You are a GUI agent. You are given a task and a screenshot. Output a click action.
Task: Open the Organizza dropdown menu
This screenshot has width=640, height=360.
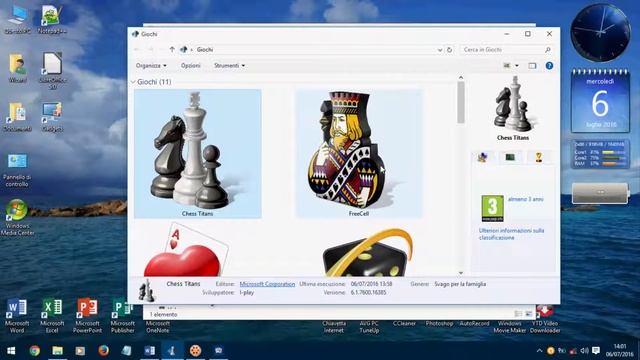point(151,65)
